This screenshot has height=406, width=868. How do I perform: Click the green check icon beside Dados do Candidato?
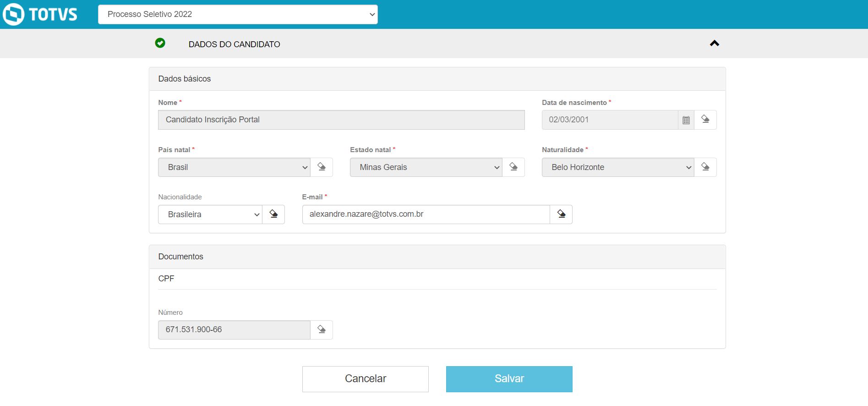[x=160, y=43]
